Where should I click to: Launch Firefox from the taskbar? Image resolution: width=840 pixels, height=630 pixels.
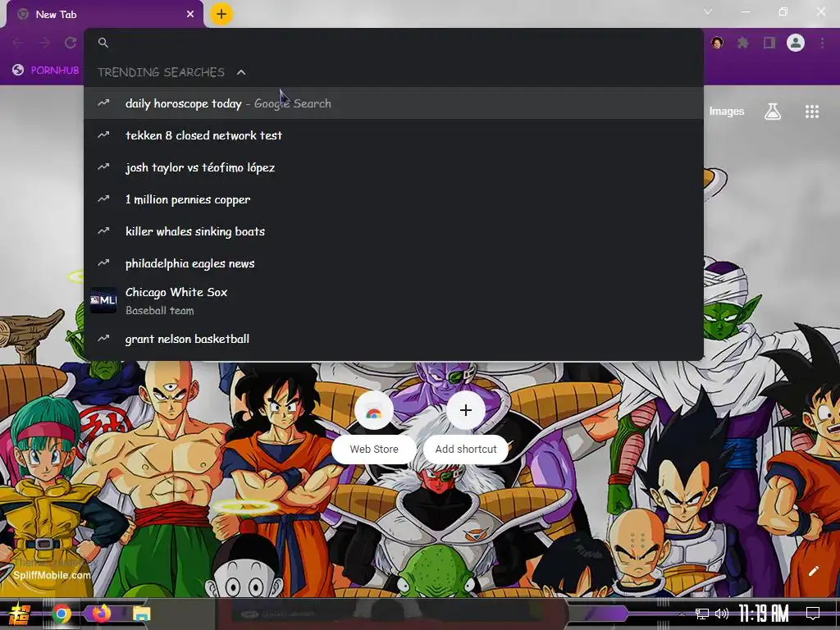click(x=101, y=613)
